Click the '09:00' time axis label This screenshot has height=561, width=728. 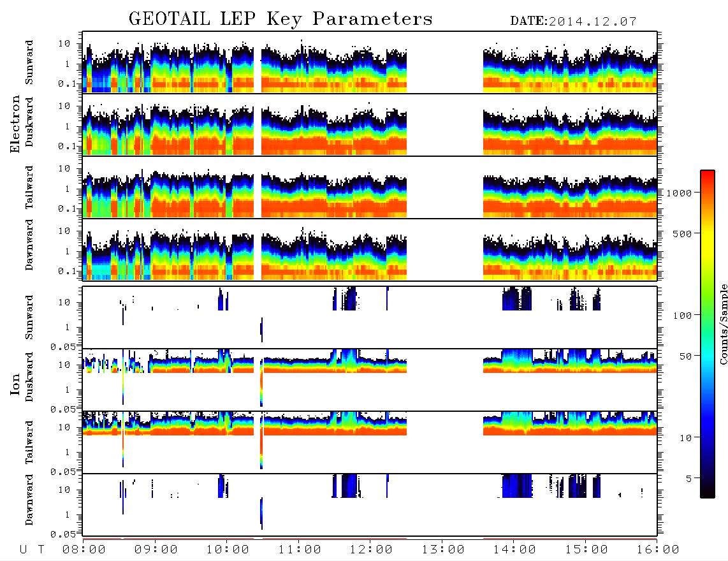[x=156, y=550]
